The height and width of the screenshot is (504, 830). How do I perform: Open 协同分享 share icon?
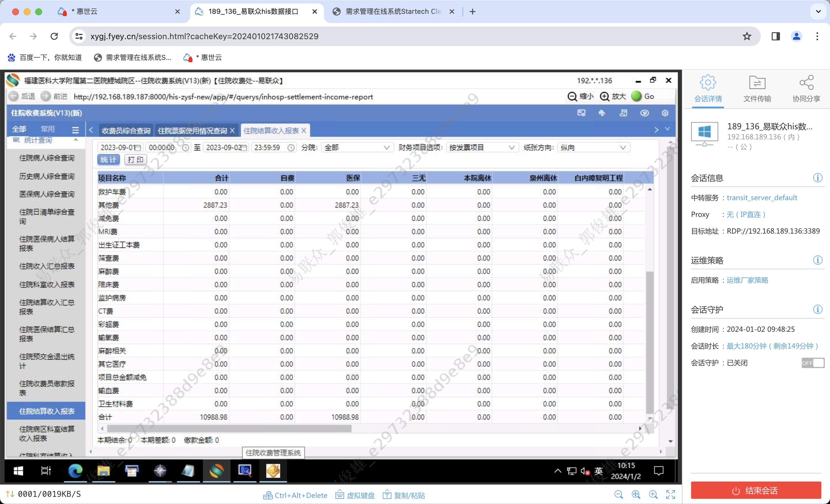pos(806,82)
